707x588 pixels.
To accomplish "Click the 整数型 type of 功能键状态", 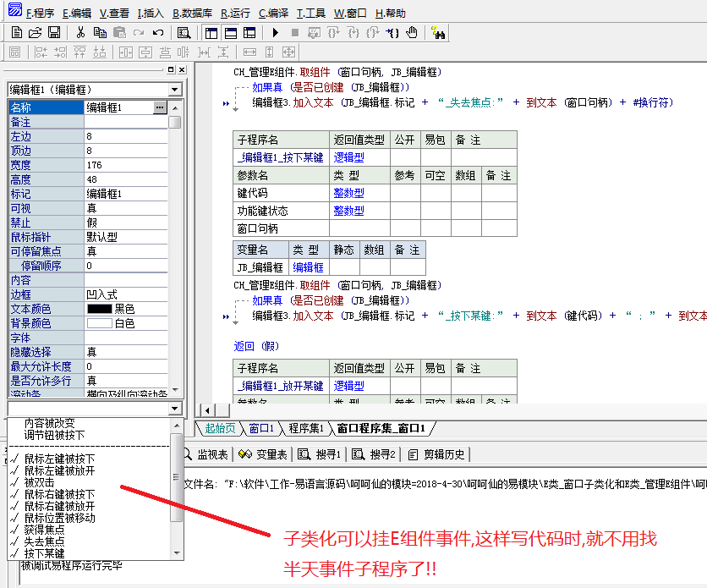I will 348,211.
